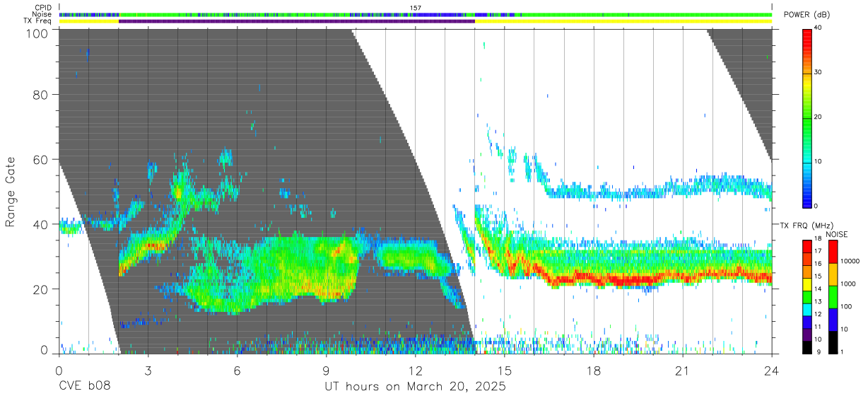Click the 6 hour tick on the UT axis
868x401 pixels.
pos(237,371)
